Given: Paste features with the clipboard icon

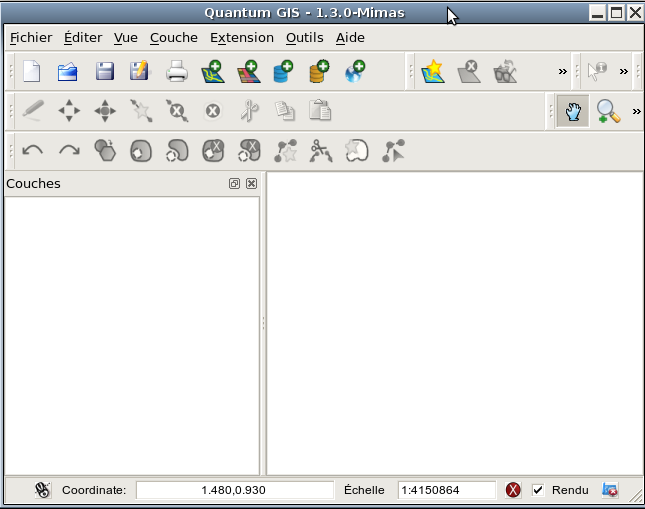Looking at the screenshot, I should pos(320,110).
